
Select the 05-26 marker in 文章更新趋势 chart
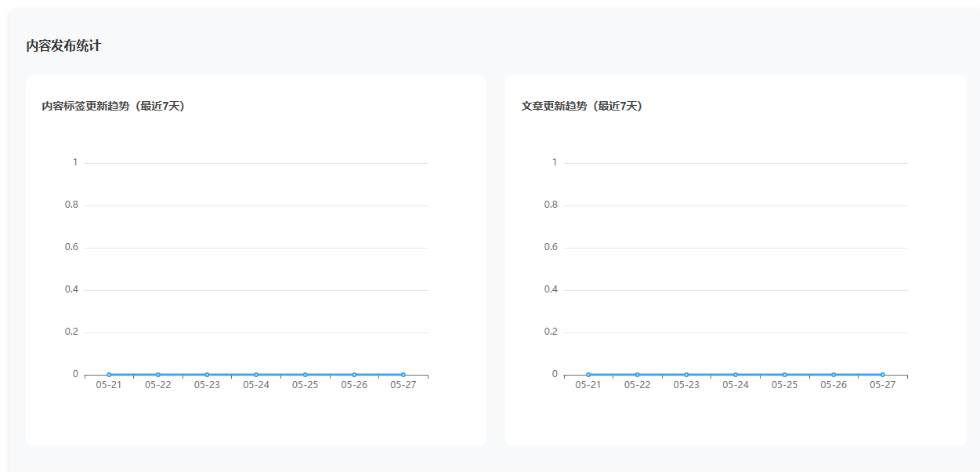click(x=834, y=375)
